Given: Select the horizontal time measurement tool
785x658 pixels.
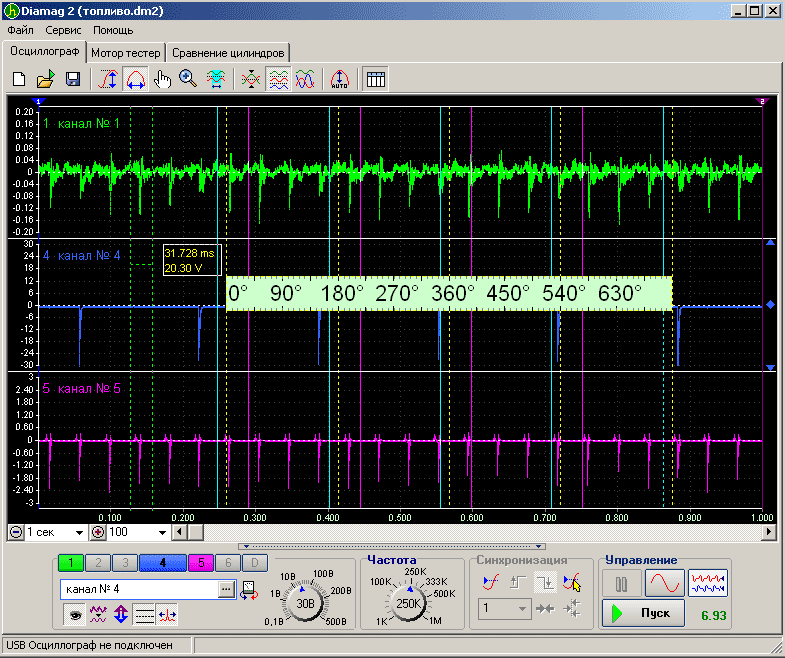Looking at the screenshot, I should pyautogui.click(x=135, y=79).
